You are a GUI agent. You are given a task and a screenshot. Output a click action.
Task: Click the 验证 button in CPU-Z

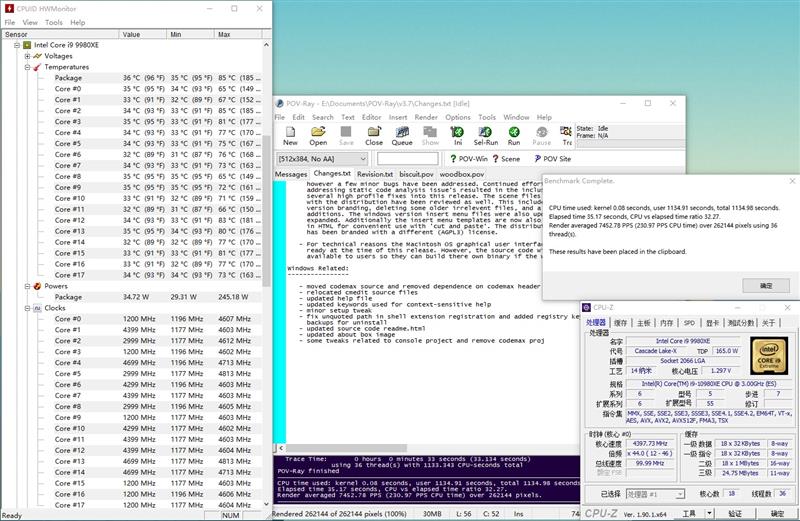point(735,513)
